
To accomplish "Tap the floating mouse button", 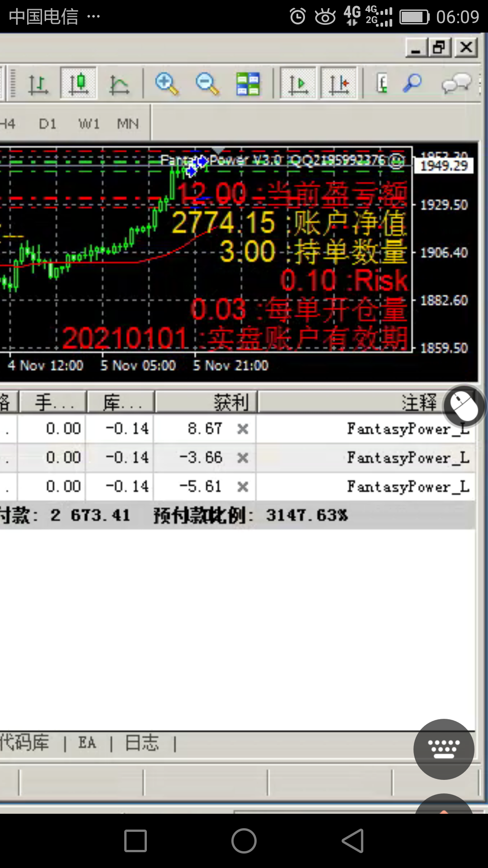I will [465, 406].
